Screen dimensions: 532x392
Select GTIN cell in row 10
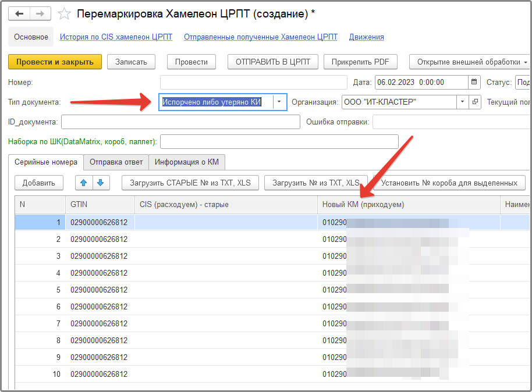click(100, 374)
